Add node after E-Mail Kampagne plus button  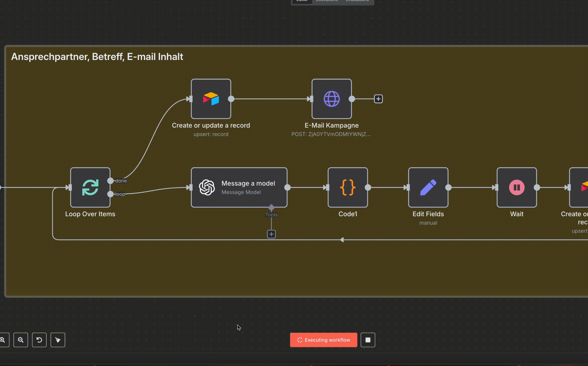(378, 99)
